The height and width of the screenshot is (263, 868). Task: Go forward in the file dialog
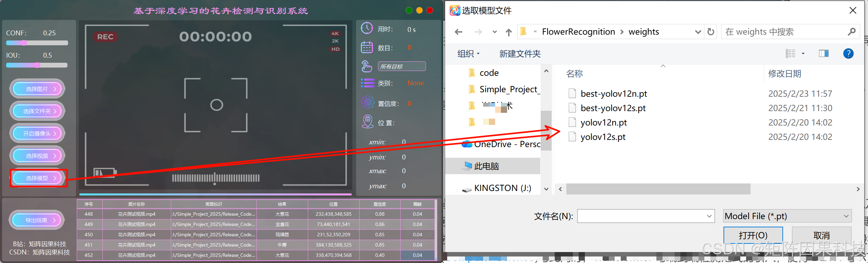[x=478, y=32]
